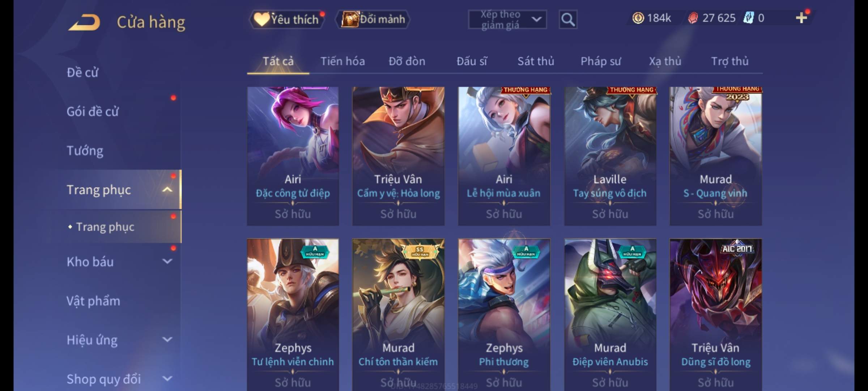Image resolution: width=868 pixels, height=391 pixels.
Task: Tap the gold coin 184k icon
Action: [638, 18]
